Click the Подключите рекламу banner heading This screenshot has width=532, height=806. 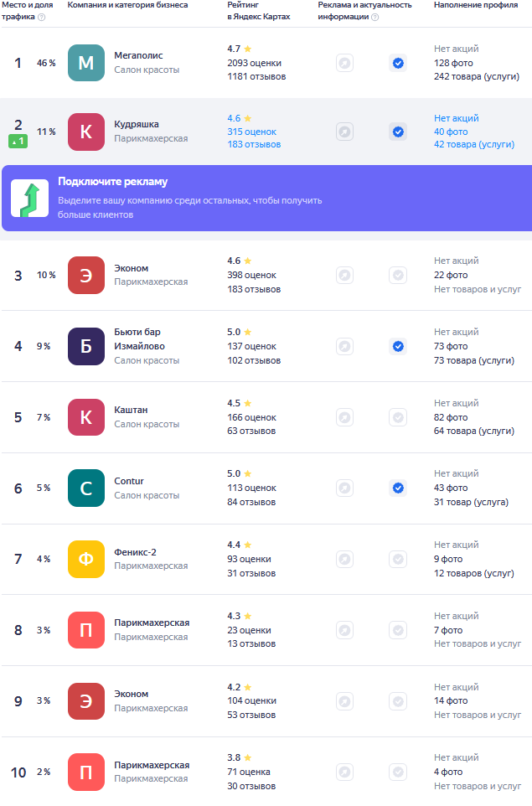(x=112, y=182)
